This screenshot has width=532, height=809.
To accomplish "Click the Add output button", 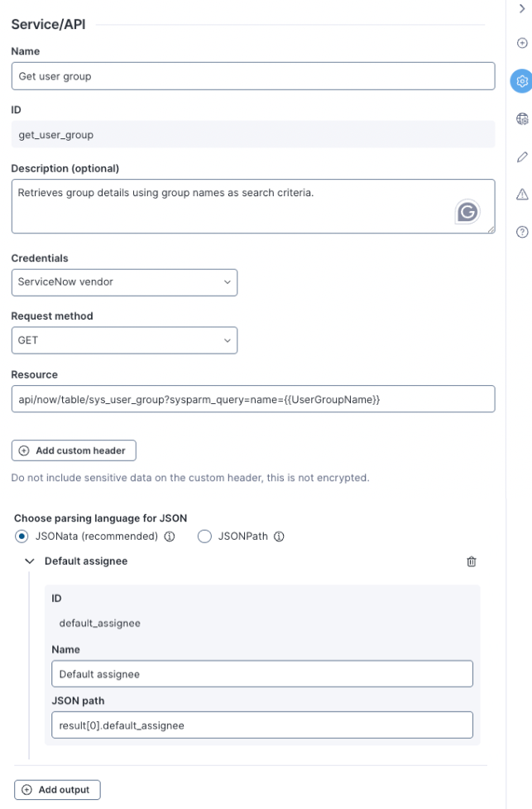I will (x=58, y=789).
